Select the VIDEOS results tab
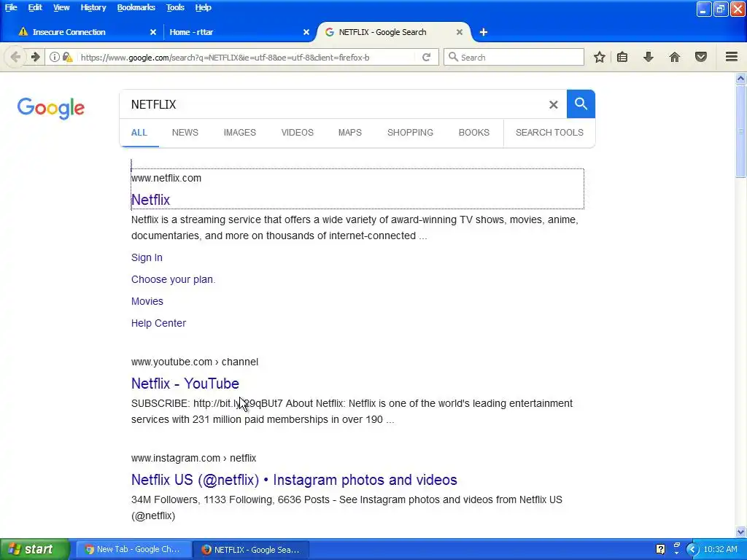 coord(298,133)
